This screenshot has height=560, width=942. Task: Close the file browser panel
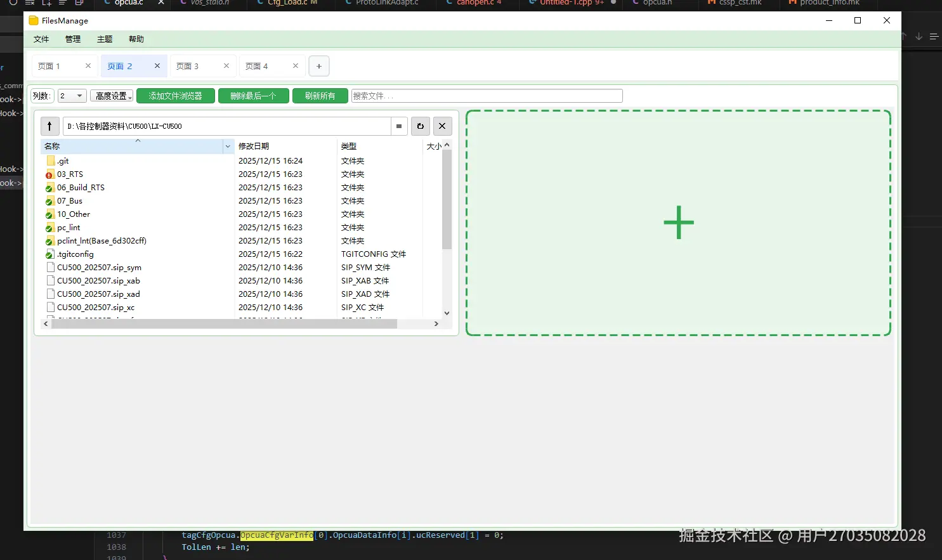click(x=442, y=126)
